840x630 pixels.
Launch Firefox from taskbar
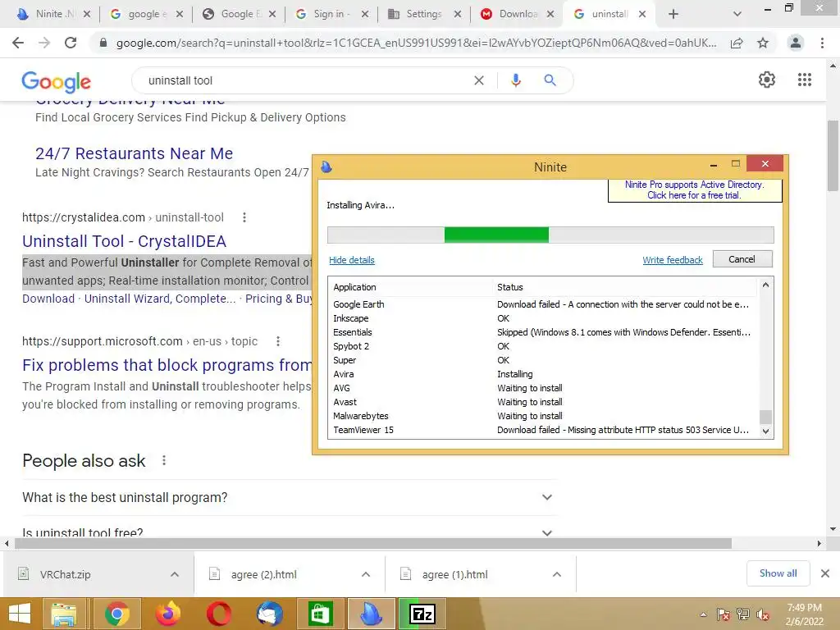(167, 614)
